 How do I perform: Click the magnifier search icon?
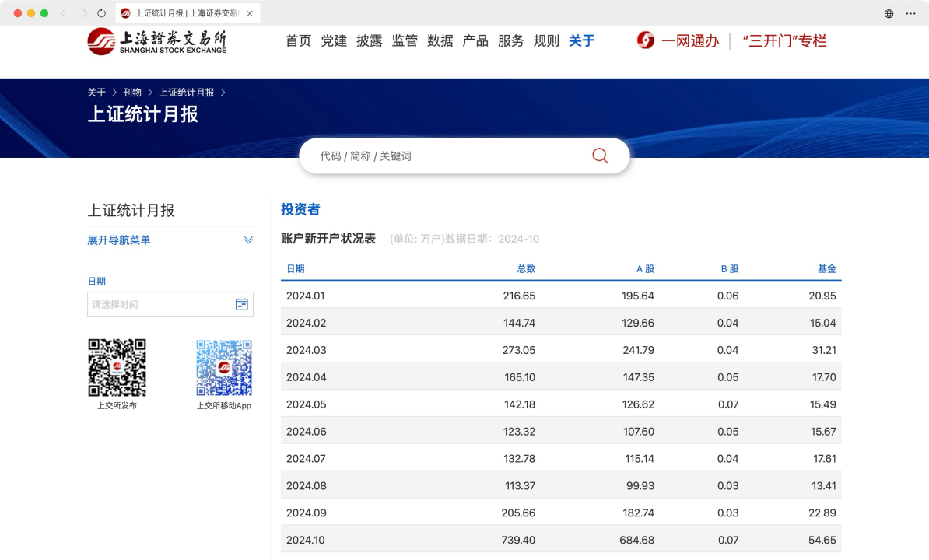[600, 156]
